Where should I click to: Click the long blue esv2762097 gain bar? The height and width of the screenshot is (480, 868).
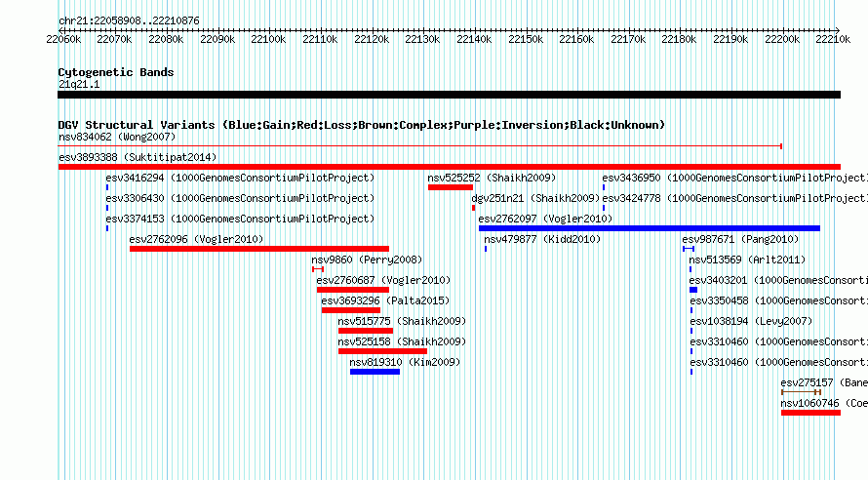(650, 228)
